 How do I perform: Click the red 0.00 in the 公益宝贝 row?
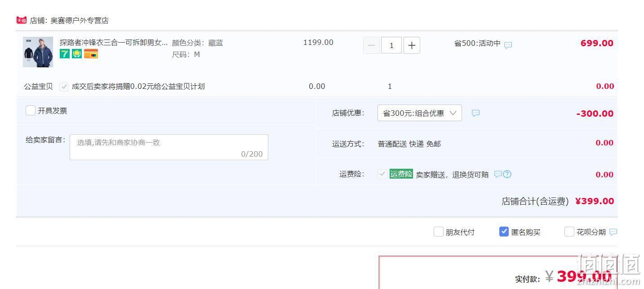tap(605, 86)
